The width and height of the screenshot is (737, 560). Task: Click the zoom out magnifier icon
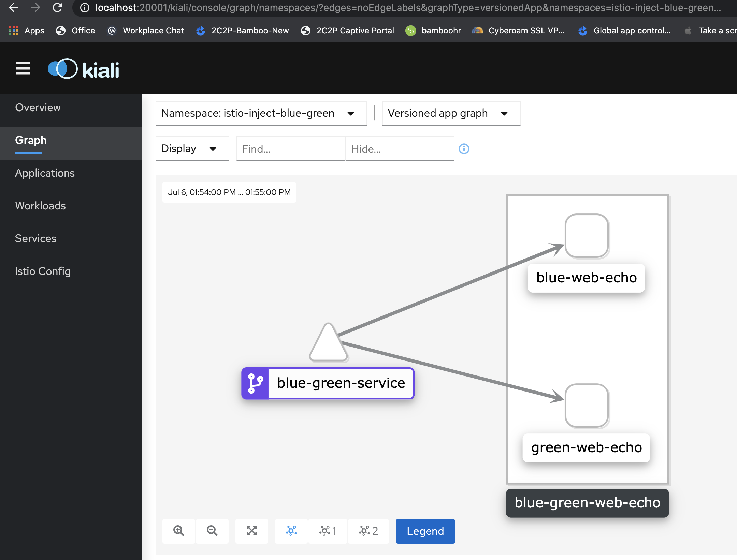212,531
